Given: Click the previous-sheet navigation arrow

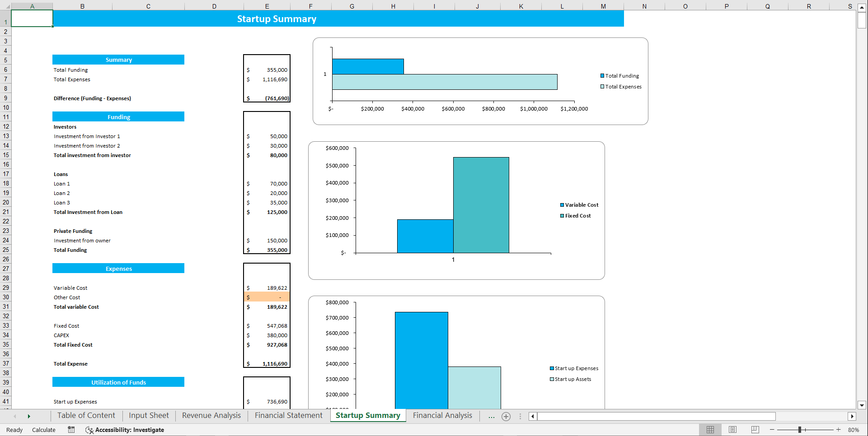Looking at the screenshot, I should click(15, 416).
